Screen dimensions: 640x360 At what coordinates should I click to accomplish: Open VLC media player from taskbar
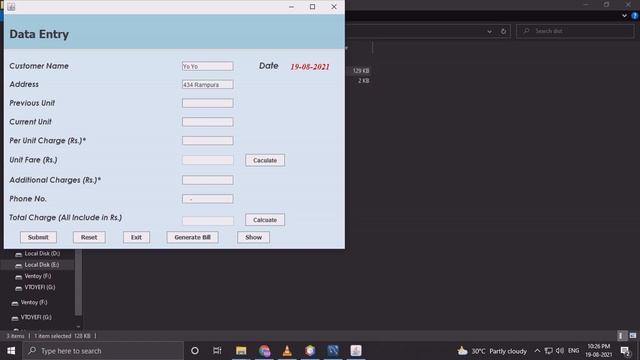(x=287, y=351)
